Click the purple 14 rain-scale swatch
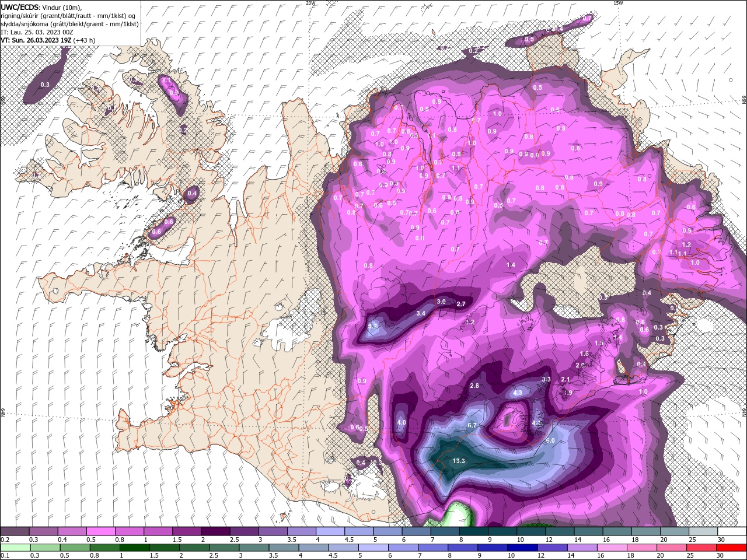The width and height of the screenshot is (747, 560). pos(582,548)
